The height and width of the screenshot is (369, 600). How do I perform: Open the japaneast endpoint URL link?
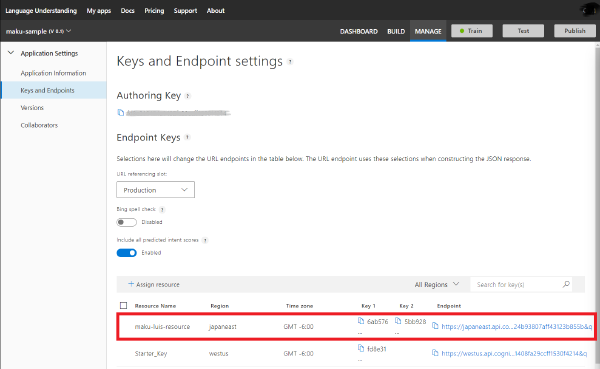click(517, 327)
